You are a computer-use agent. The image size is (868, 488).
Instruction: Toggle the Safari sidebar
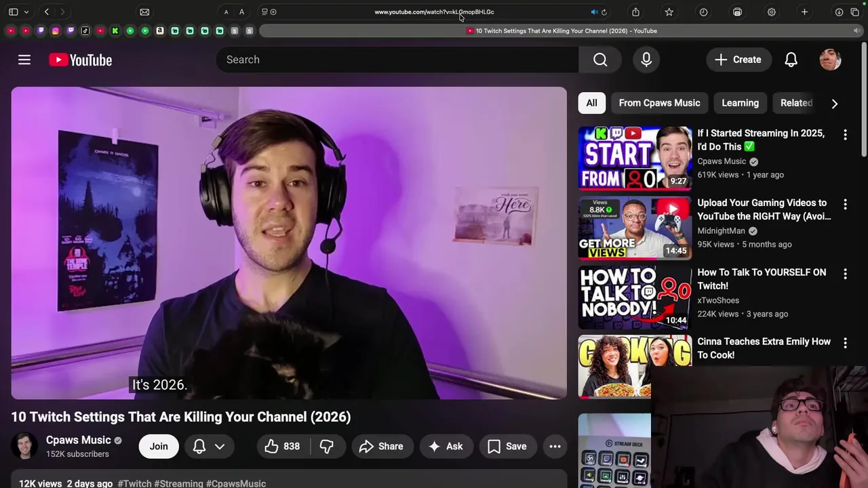click(x=13, y=12)
